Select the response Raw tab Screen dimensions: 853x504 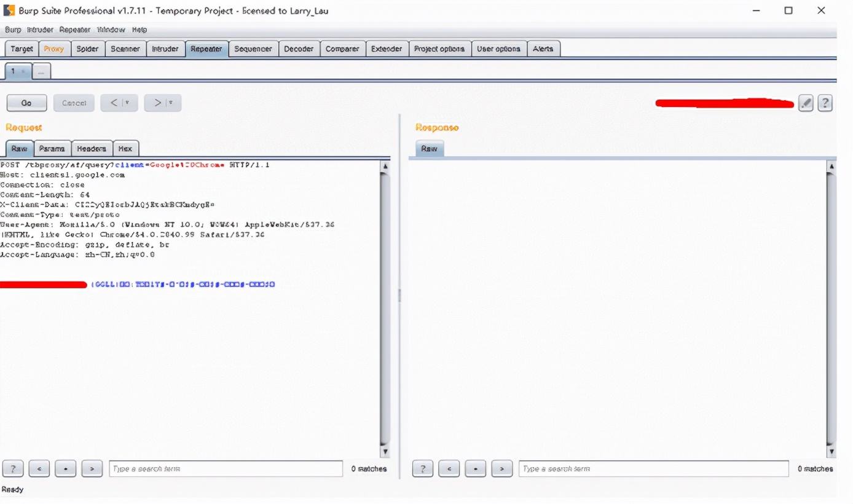point(430,149)
